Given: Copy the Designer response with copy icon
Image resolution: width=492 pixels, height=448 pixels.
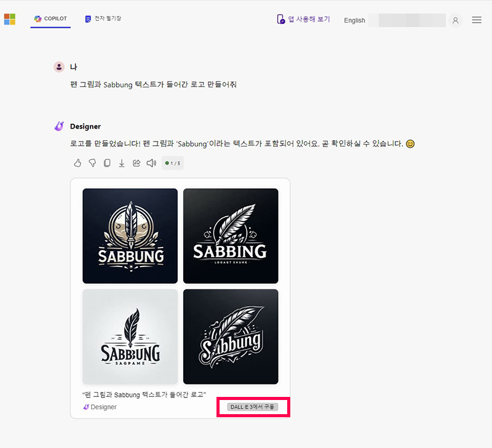Looking at the screenshot, I should click(x=107, y=163).
